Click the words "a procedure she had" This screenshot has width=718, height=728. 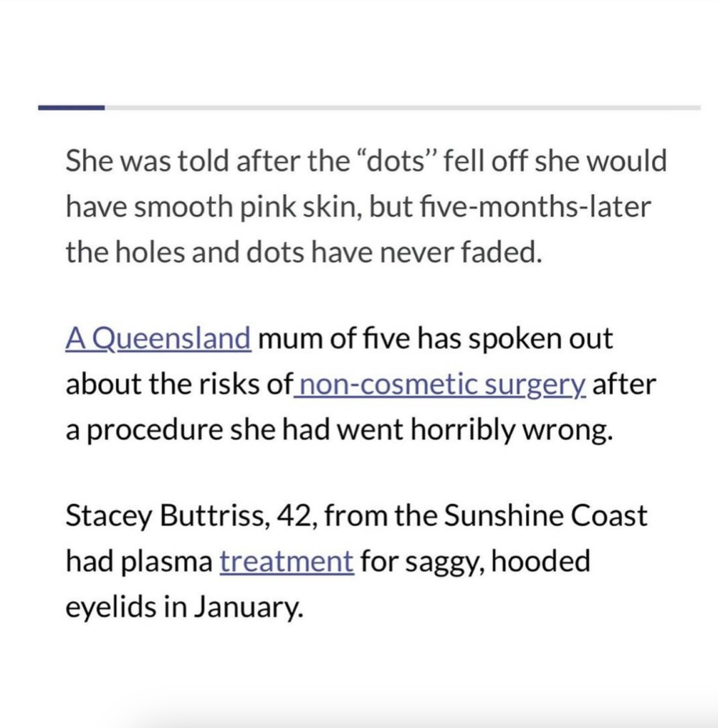[x=198, y=430]
